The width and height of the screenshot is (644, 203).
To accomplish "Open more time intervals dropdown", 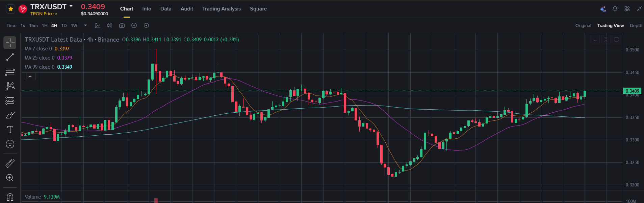I will pos(85,25).
